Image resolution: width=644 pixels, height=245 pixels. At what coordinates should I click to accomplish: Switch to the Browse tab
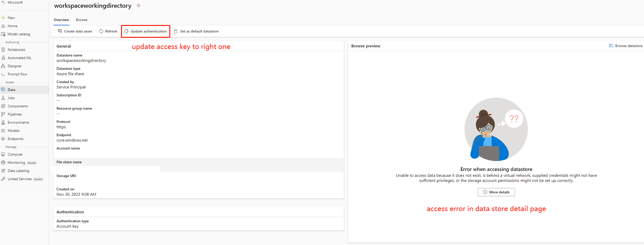pos(82,20)
